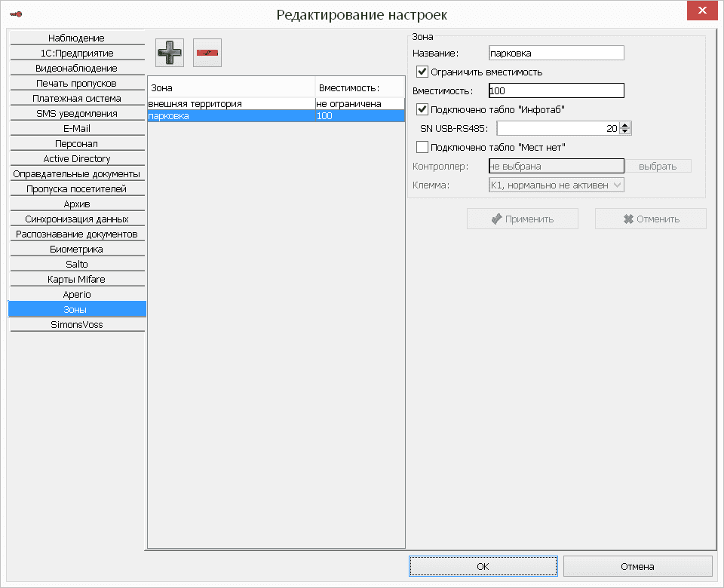Decrease SN USB-RS485 value with down arrow

625,132
